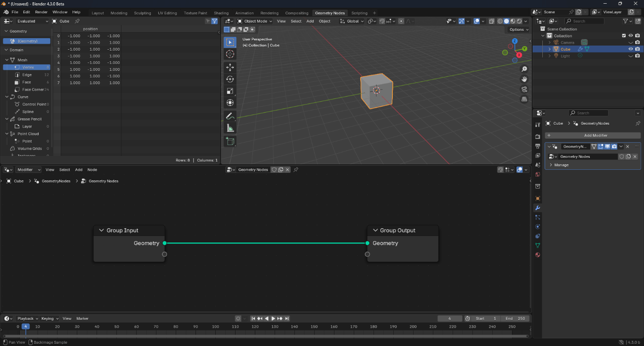Click the viewport zoom magnifier icon

tap(524, 69)
